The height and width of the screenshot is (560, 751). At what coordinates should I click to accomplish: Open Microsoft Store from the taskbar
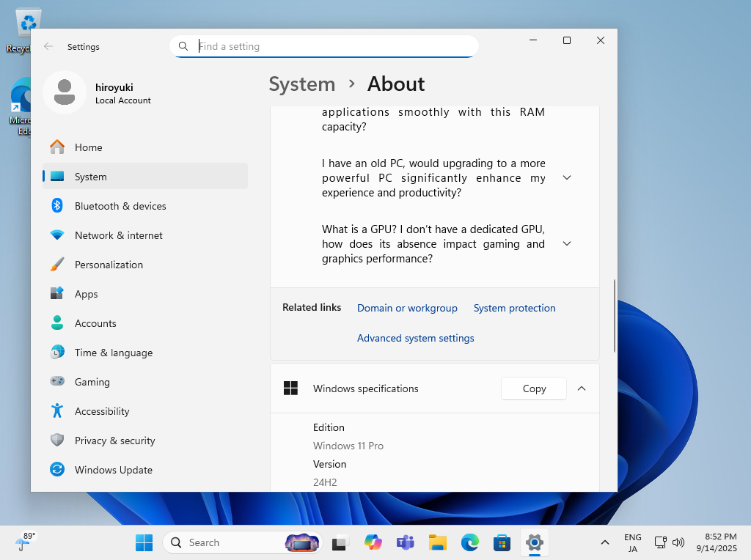502,542
